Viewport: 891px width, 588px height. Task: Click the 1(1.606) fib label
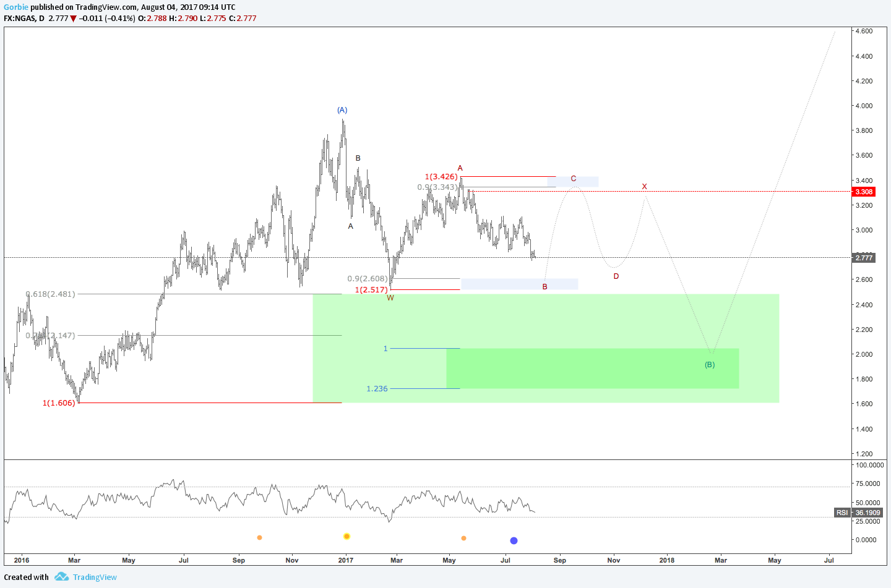pyautogui.click(x=59, y=403)
